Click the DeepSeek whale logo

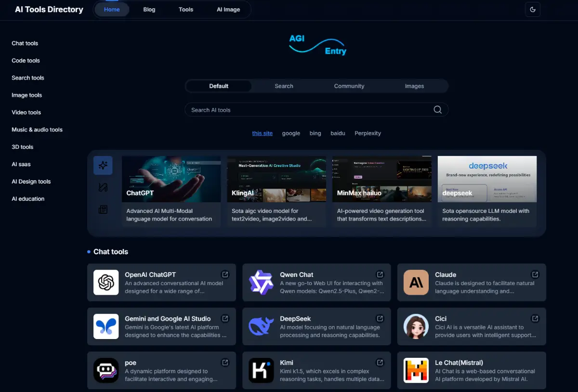[x=261, y=327]
